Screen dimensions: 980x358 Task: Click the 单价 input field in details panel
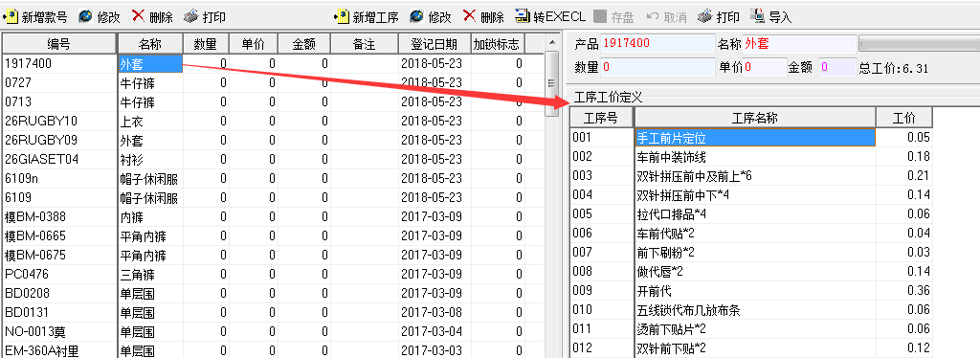tap(764, 67)
